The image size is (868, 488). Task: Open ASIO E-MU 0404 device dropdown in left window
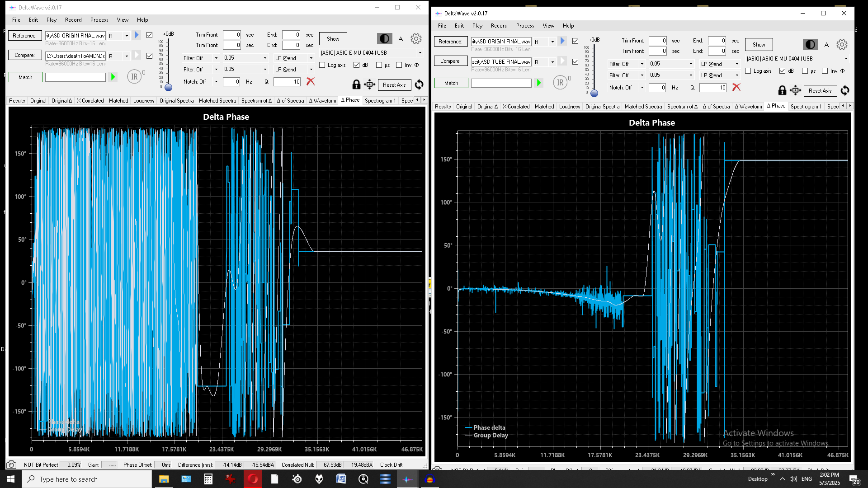420,52
